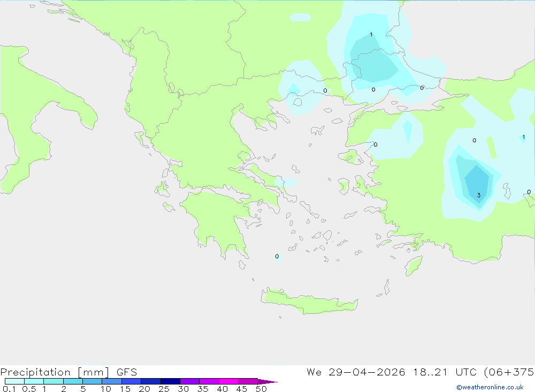
Task: Click legend scale label '35'
Action: coord(203,389)
